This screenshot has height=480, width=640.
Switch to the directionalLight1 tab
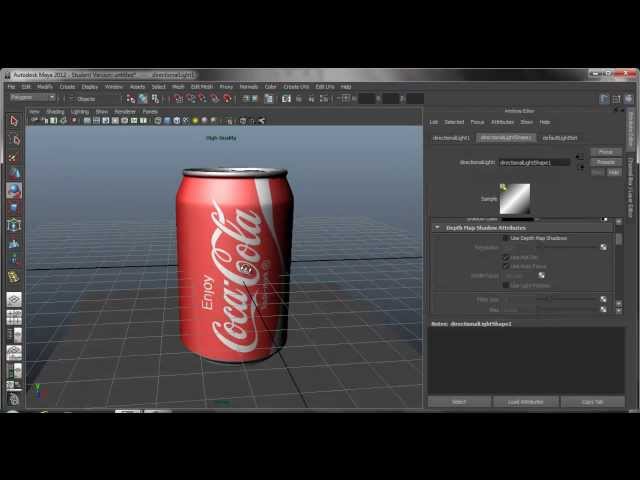tap(451, 138)
